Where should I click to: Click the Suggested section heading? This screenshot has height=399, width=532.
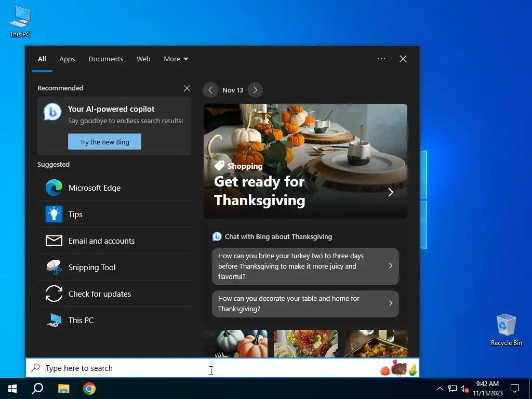(x=54, y=164)
